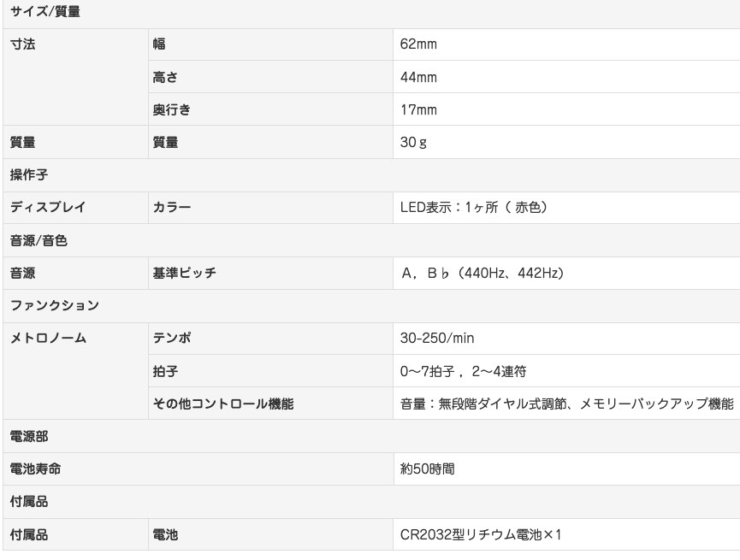740x560 pixels.
Task: Select the 基準ピッチ label cell
Action: 270,273
